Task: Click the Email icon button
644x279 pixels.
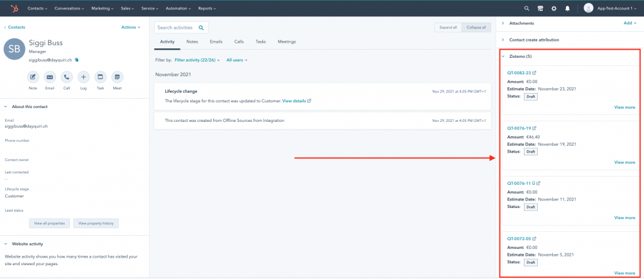Action: (50, 77)
